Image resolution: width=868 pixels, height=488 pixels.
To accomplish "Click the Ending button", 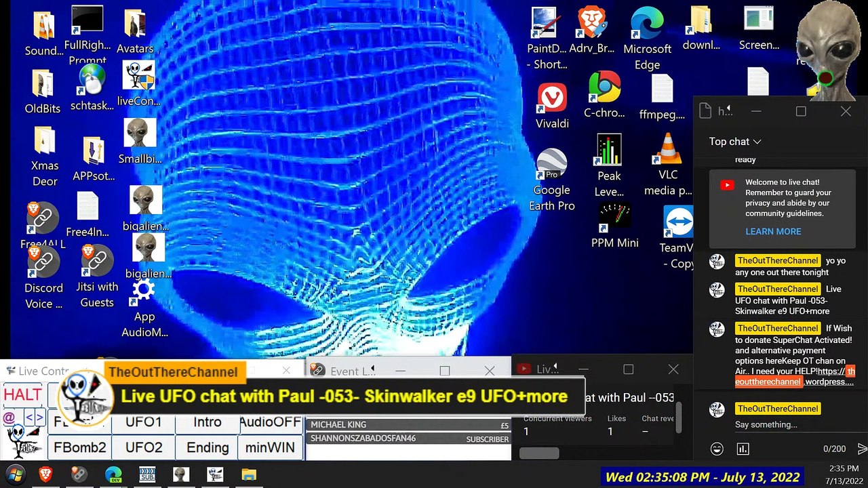I will (x=207, y=447).
